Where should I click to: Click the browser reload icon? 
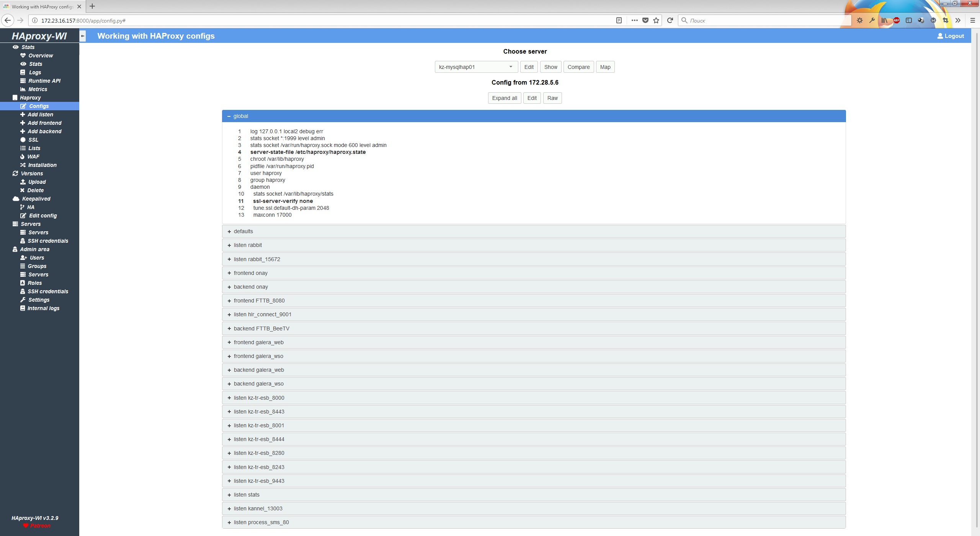(670, 20)
